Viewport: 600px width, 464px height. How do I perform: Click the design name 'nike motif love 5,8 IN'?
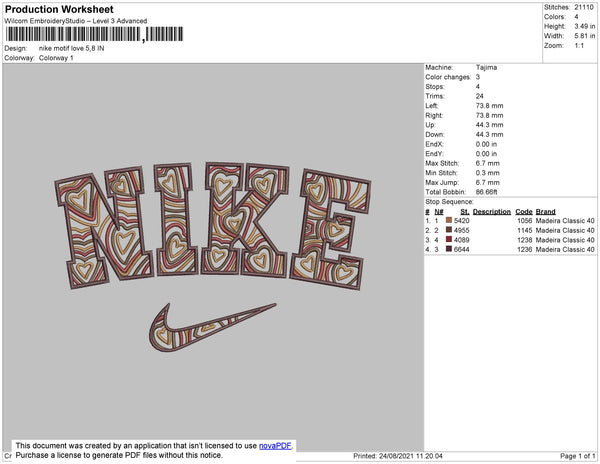click(72, 49)
